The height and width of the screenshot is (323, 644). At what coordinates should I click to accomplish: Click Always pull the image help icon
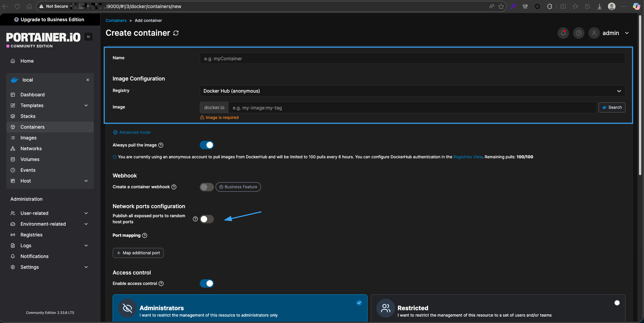pyautogui.click(x=161, y=145)
